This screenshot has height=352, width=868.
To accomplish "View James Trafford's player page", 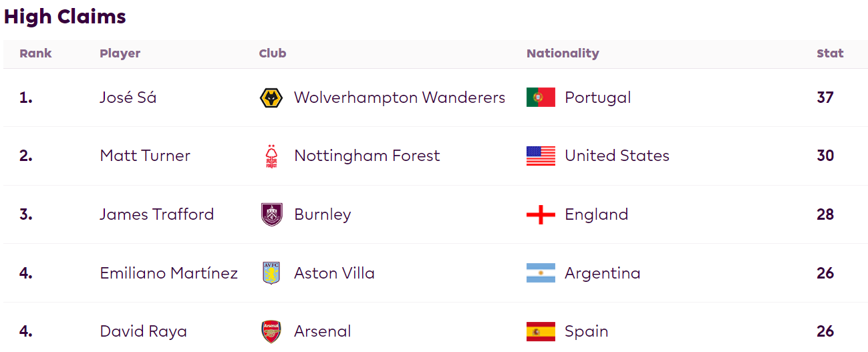I will 157,214.
